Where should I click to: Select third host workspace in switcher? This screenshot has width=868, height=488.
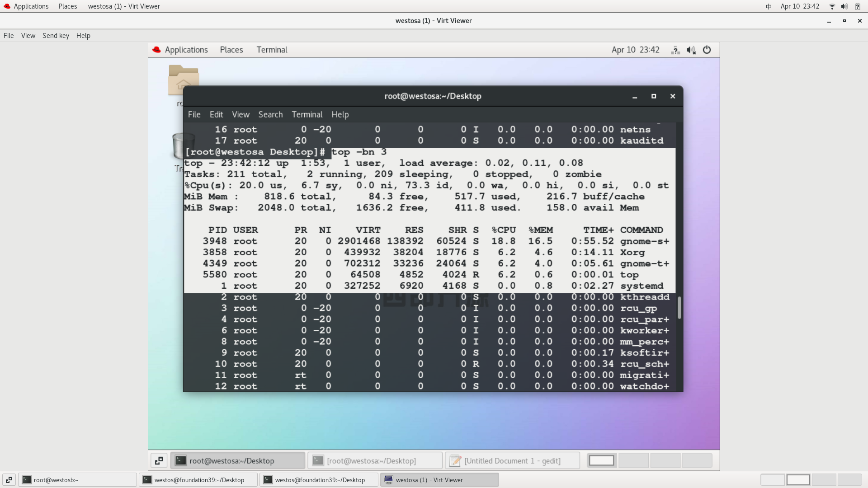point(824,480)
